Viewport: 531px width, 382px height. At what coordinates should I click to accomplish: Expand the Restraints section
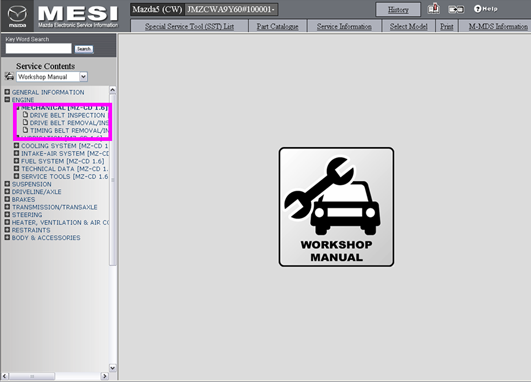tap(7, 230)
